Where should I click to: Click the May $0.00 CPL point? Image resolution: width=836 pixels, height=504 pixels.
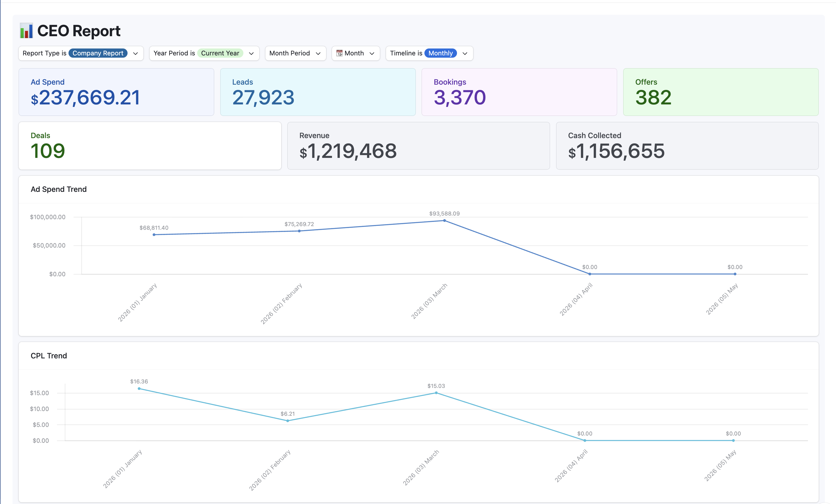733,441
